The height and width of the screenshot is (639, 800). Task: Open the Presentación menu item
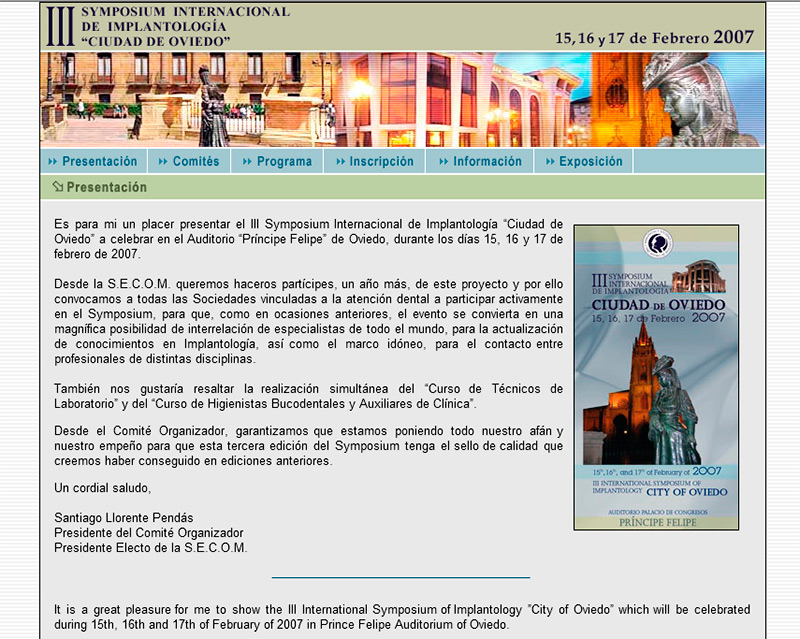94,161
